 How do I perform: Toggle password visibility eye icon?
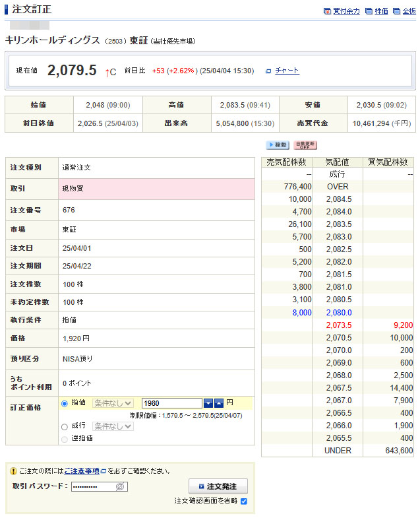[120, 486]
